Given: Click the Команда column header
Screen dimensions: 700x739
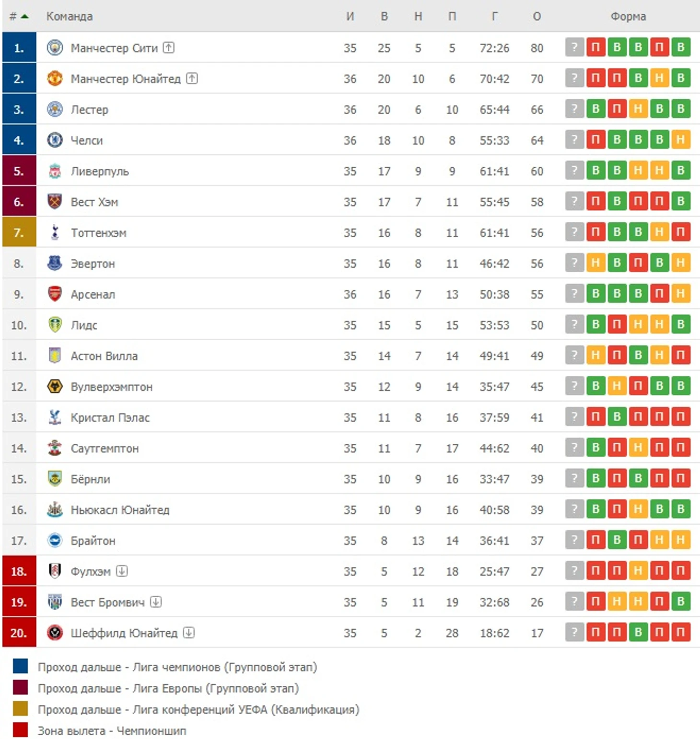Looking at the screenshot, I should (x=70, y=16).
